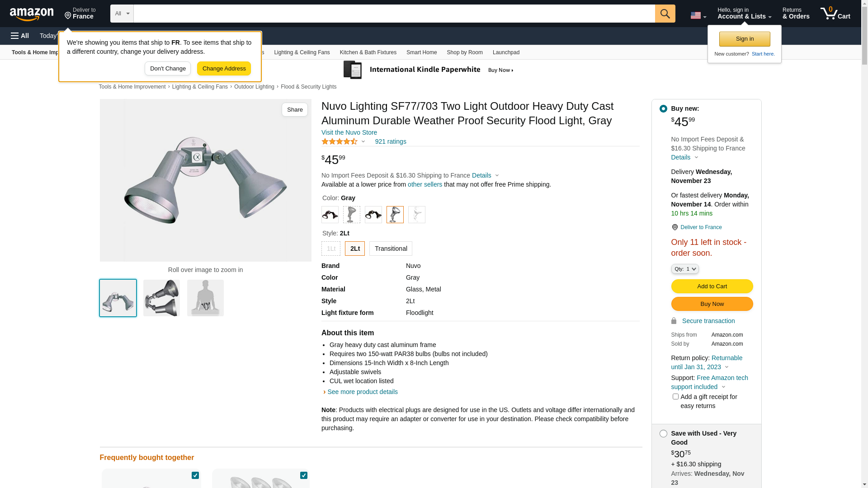Screen dimensions: 868x488
Task: Click the Deliver to France location icon
Action: click(x=68, y=16)
